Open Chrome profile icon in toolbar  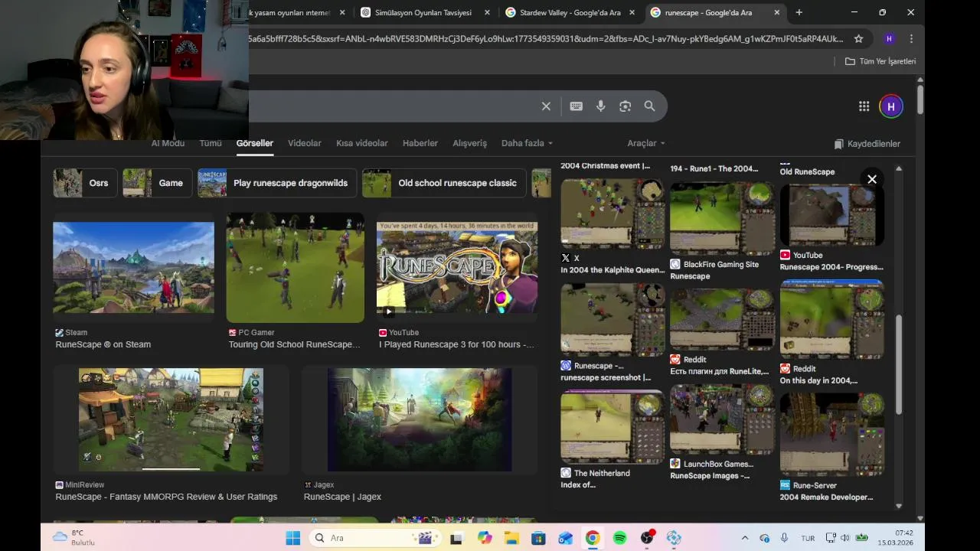coord(888,38)
